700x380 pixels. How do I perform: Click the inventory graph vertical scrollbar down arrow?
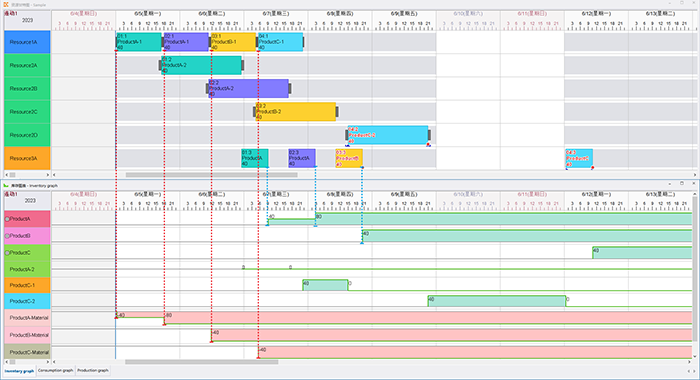click(694, 356)
